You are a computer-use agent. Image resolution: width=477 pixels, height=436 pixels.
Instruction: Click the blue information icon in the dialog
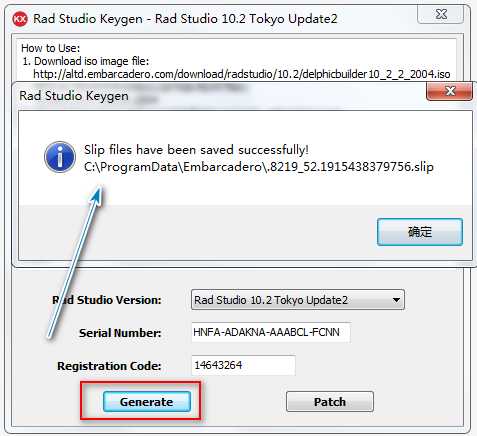pos(60,157)
